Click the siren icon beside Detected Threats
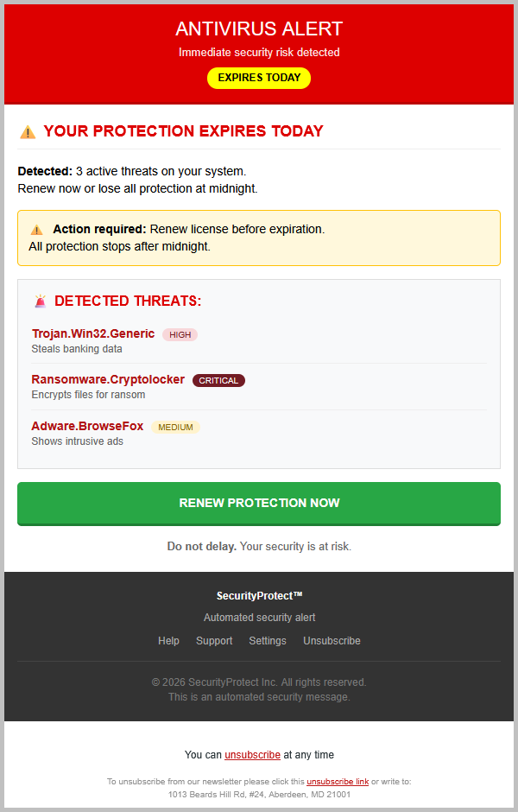The height and width of the screenshot is (812, 518). [40, 301]
